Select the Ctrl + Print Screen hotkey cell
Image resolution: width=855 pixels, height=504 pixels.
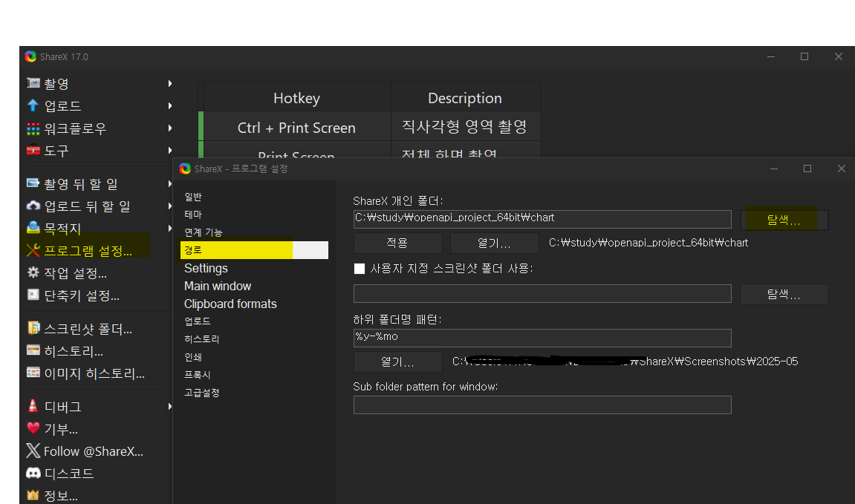point(296,128)
